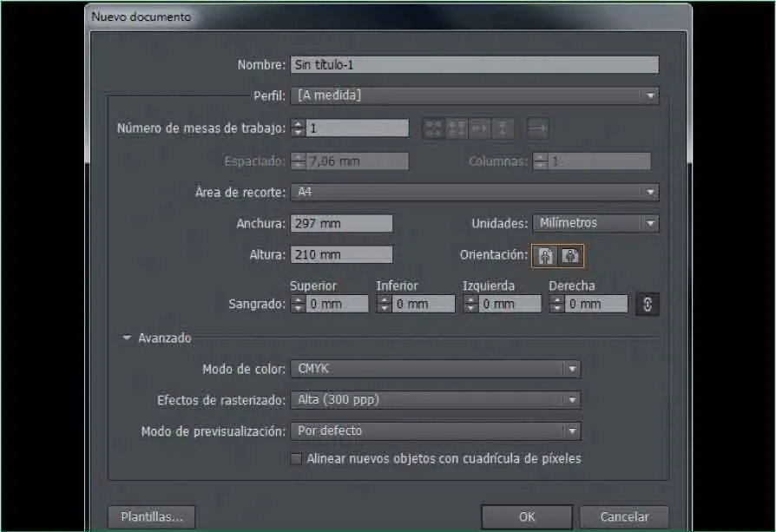Open the Perfil dropdown
Image resolution: width=776 pixels, height=532 pixels.
pos(474,95)
